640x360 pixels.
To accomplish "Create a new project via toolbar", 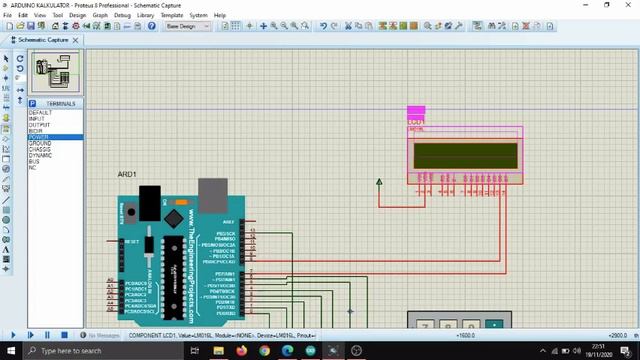I will coord(10,26).
